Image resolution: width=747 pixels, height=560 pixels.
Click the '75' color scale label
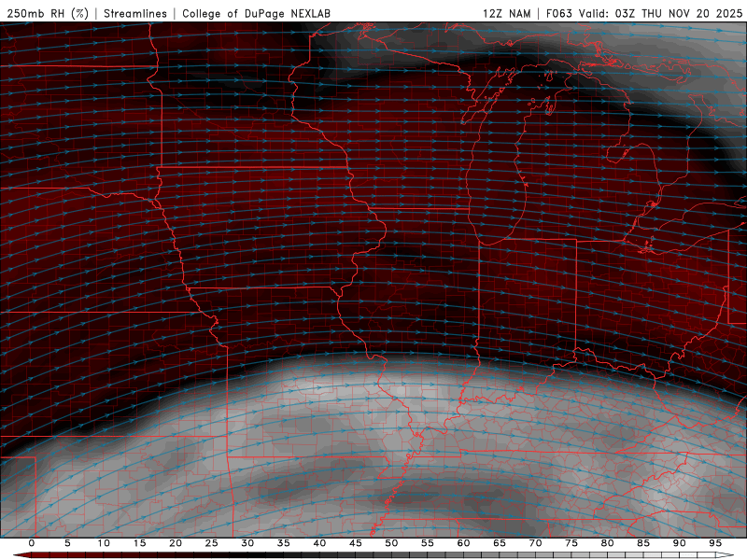point(571,543)
